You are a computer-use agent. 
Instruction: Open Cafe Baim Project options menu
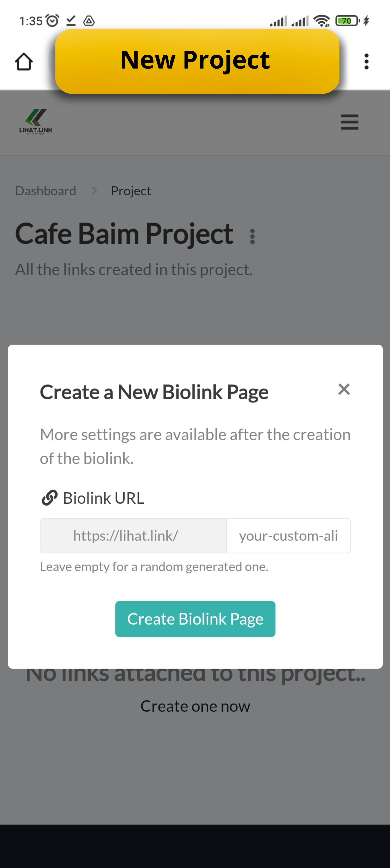pos(252,237)
